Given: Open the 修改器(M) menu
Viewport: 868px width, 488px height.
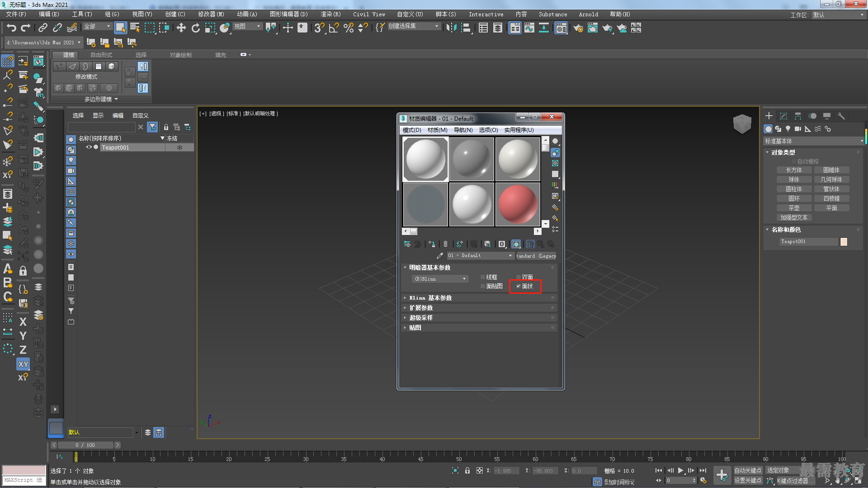Looking at the screenshot, I should [x=211, y=14].
